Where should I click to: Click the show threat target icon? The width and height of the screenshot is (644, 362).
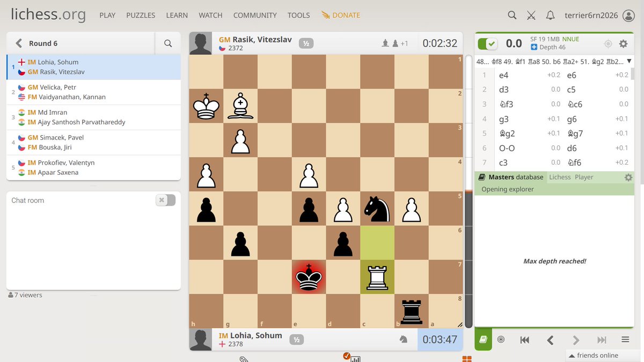(x=608, y=44)
